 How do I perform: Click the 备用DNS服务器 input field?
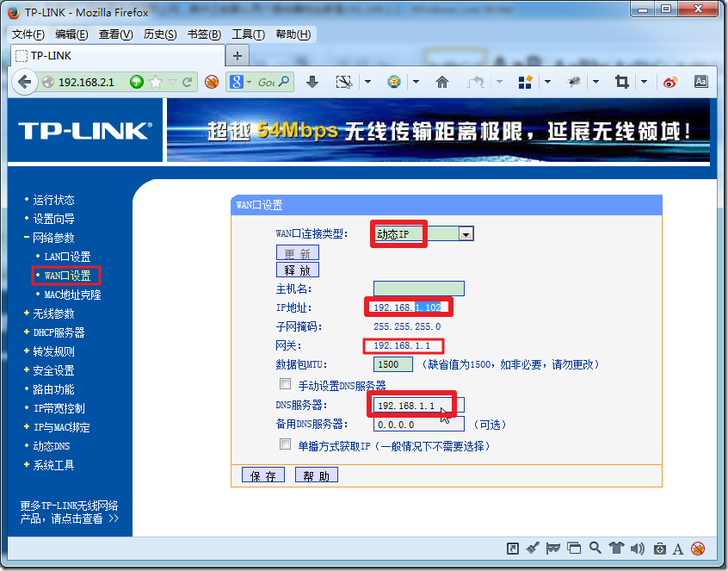pyautogui.click(x=419, y=425)
